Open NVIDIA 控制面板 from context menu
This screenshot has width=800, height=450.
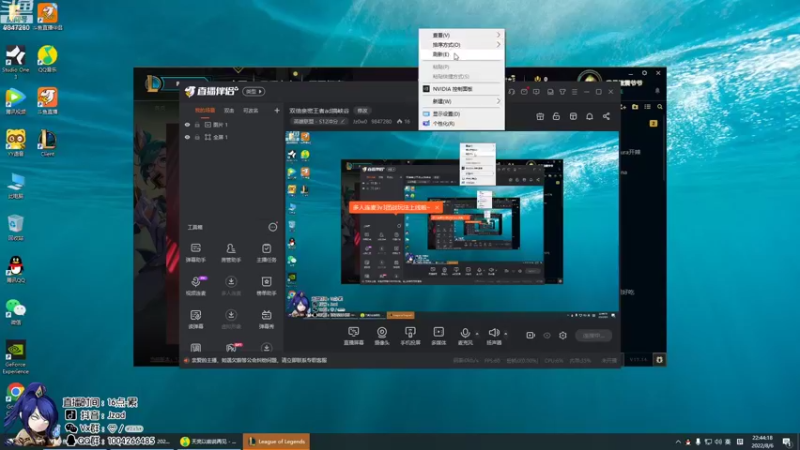coord(462,89)
